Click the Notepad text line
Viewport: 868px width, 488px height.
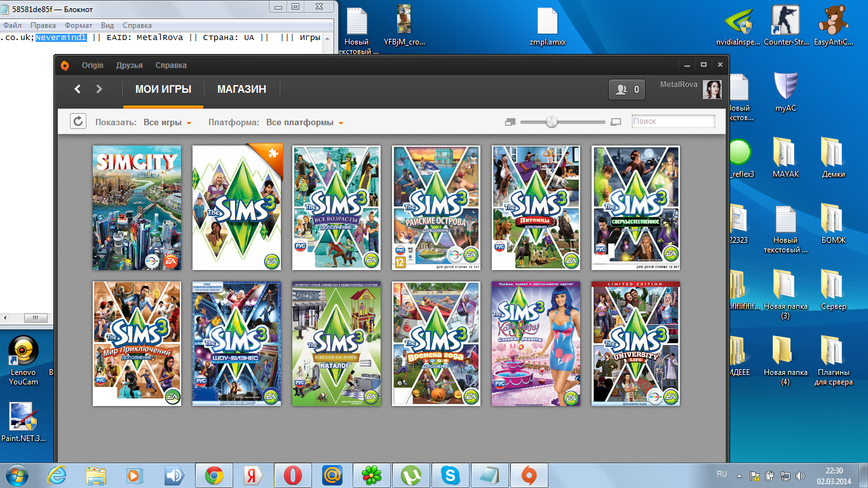pyautogui.click(x=161, y=37)
